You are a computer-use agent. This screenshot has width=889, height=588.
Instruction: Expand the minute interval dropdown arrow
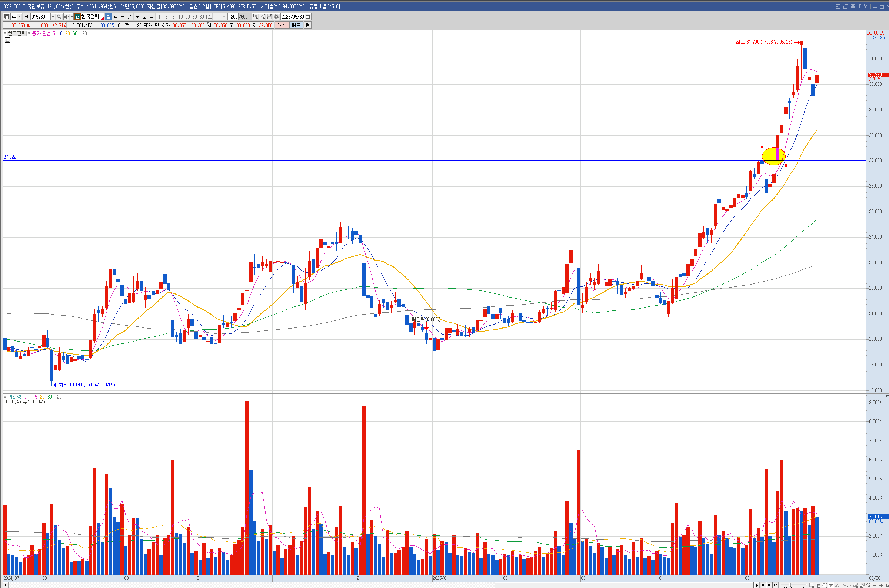224,17
